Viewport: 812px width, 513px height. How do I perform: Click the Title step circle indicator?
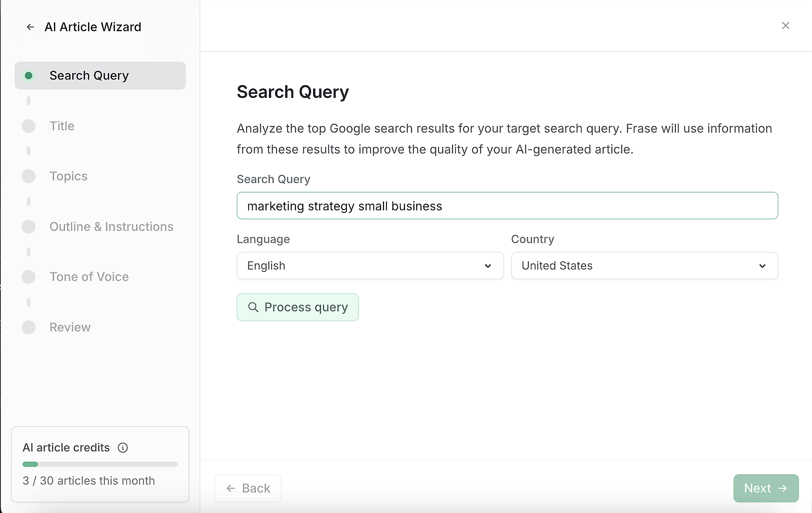click(29, 126)
